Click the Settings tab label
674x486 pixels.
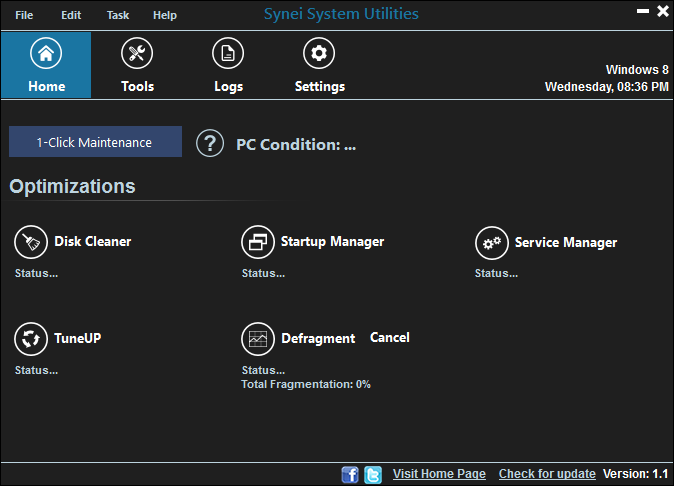point(320,87)
